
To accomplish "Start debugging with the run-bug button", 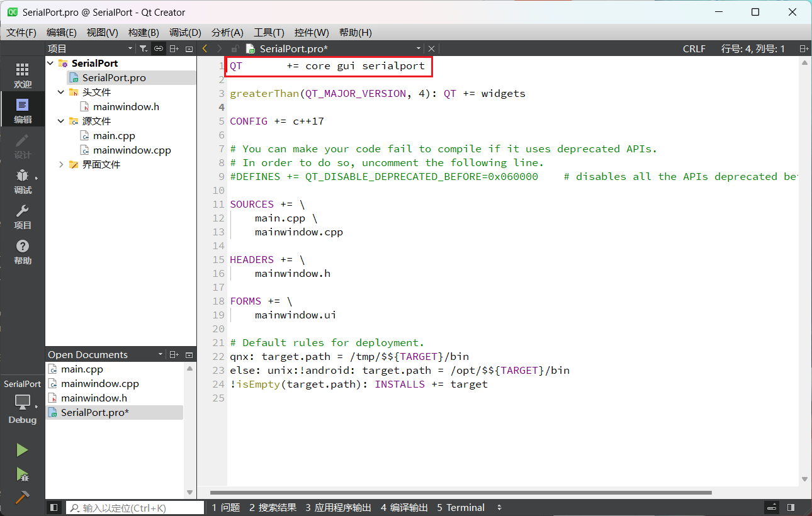I will click(22, 474).
